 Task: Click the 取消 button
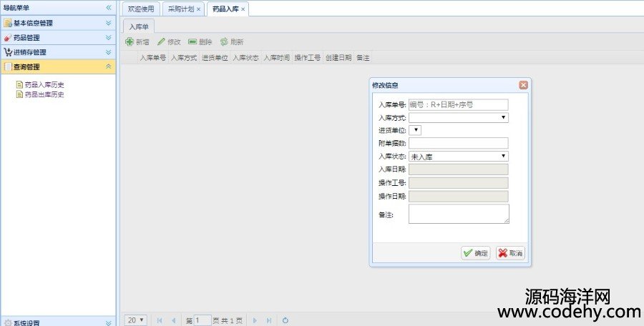(x=510, y=253)
